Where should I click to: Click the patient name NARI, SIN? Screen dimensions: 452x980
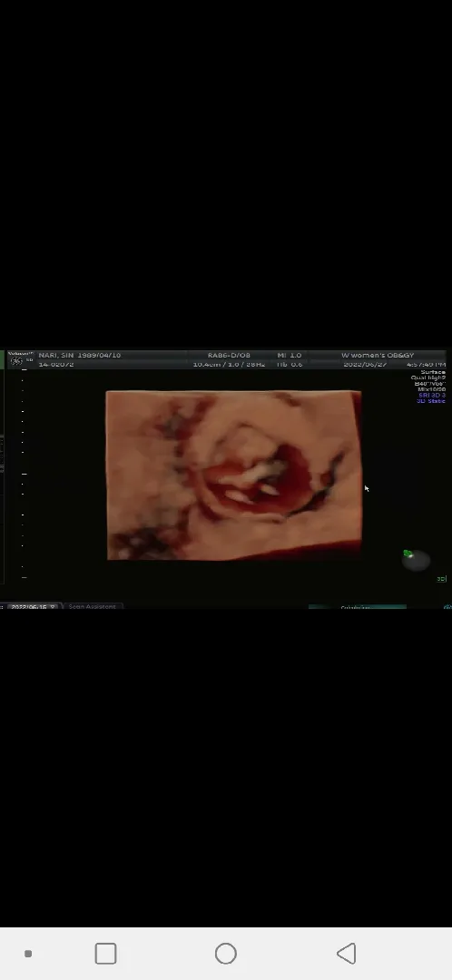coord(55,355)
